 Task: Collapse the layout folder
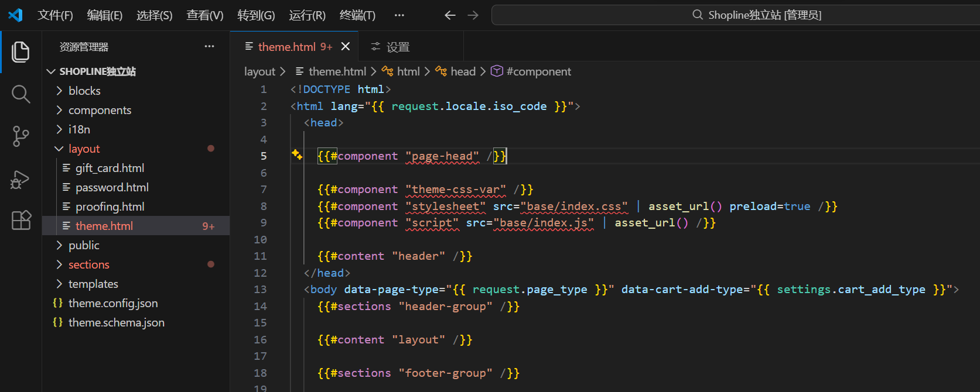(x=84, y=149)
